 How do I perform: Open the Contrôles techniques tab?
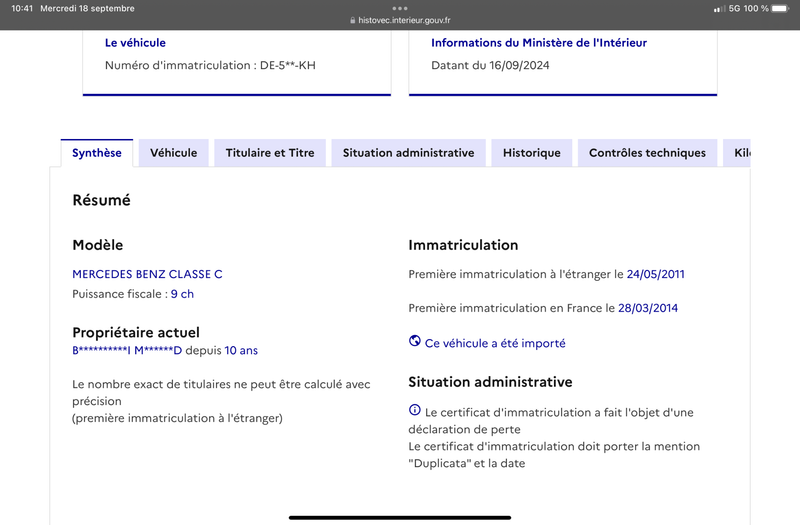tap(647, 153)
